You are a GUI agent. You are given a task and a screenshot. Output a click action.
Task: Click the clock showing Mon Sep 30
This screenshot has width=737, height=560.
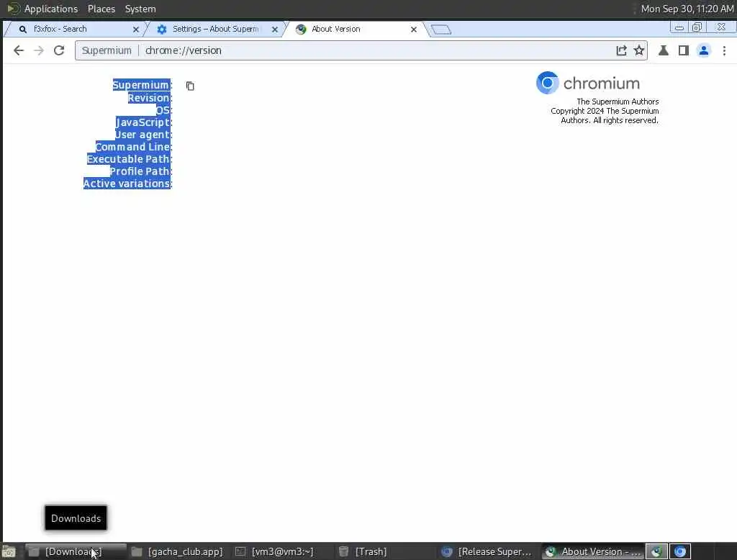[x=687, y=9]
